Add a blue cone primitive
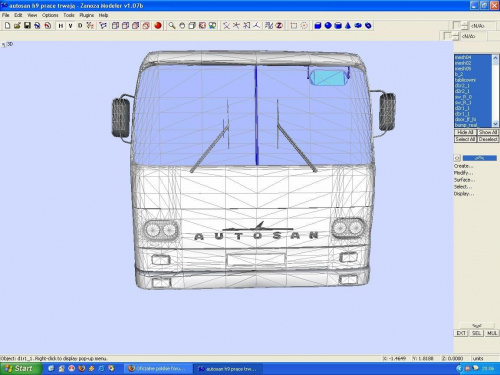500x375 pixels. coord(348,26)
